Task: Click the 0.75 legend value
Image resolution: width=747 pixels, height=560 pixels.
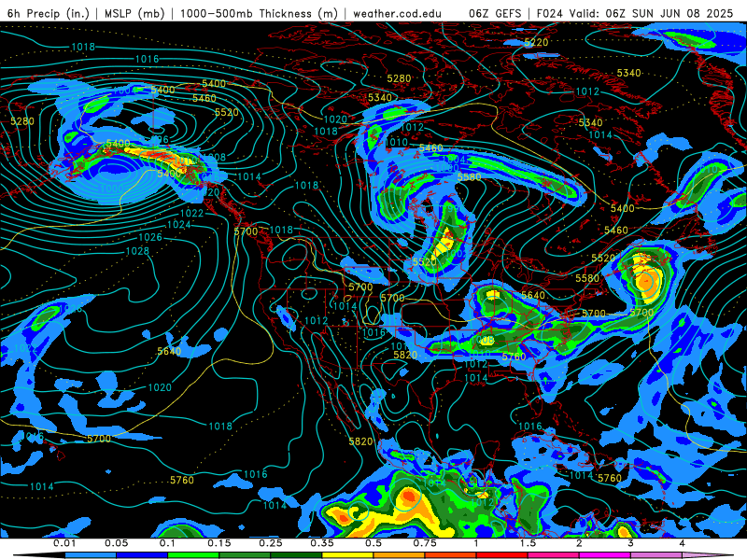Action: point(425,543)
